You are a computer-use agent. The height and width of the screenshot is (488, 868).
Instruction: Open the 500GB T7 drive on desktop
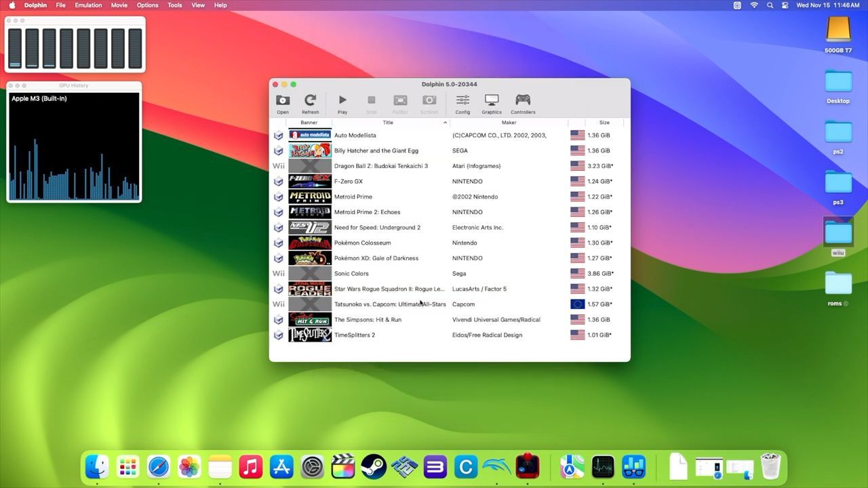click(838, 30)
